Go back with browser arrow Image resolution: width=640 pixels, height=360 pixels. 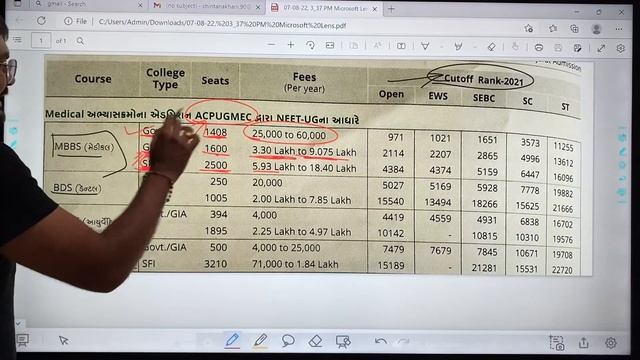(19, 20)
